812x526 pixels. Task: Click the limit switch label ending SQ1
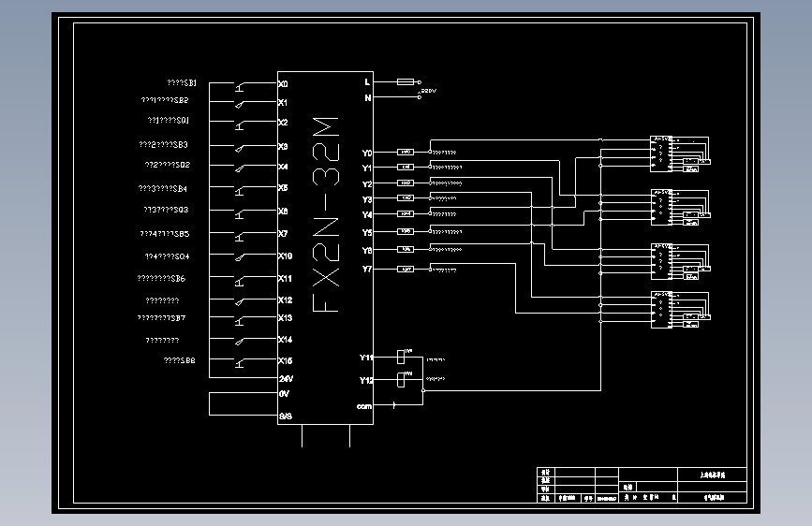(x=169, y=120)
